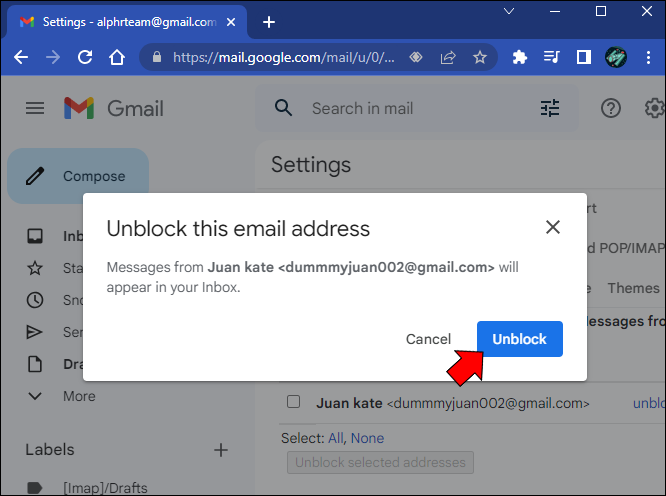This screenshot has width=666, height=496.
Task: Open Chrome three-dot menu
Action: [x=648, y=57]
